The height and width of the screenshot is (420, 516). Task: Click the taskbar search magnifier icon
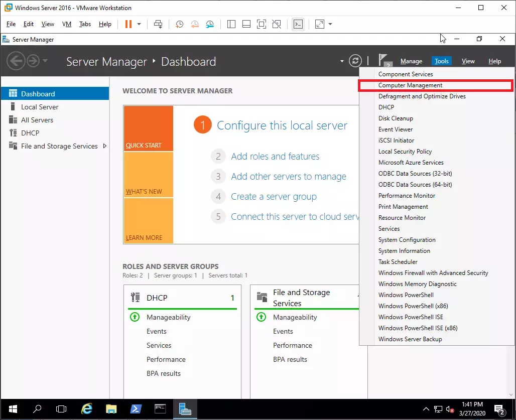point(37,409)
